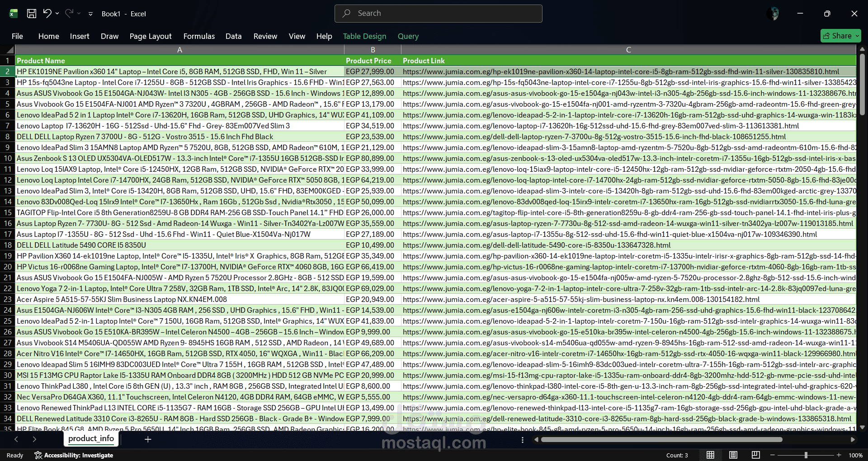Open the Table Design tab
The height and width of the screenshot is (461, 868).
coord(364,36)
